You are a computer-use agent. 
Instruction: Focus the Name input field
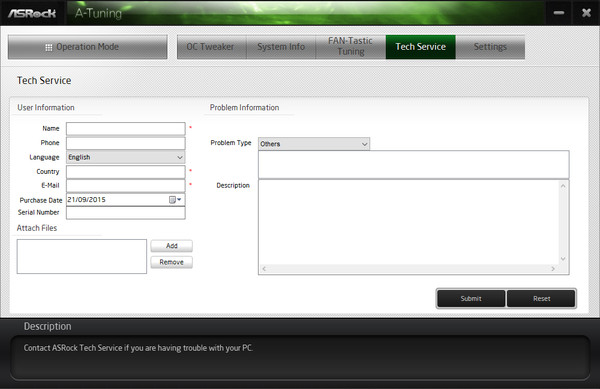[x=126, y=129]
